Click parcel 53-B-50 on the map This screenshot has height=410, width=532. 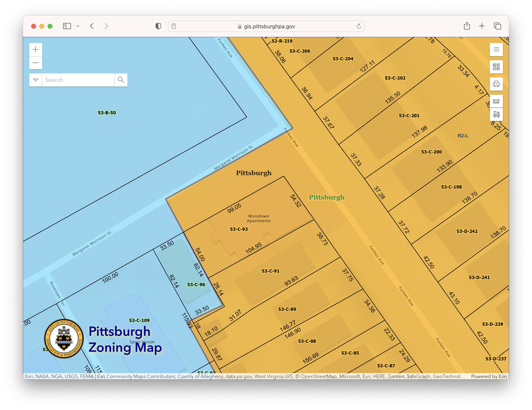point(107,113)
